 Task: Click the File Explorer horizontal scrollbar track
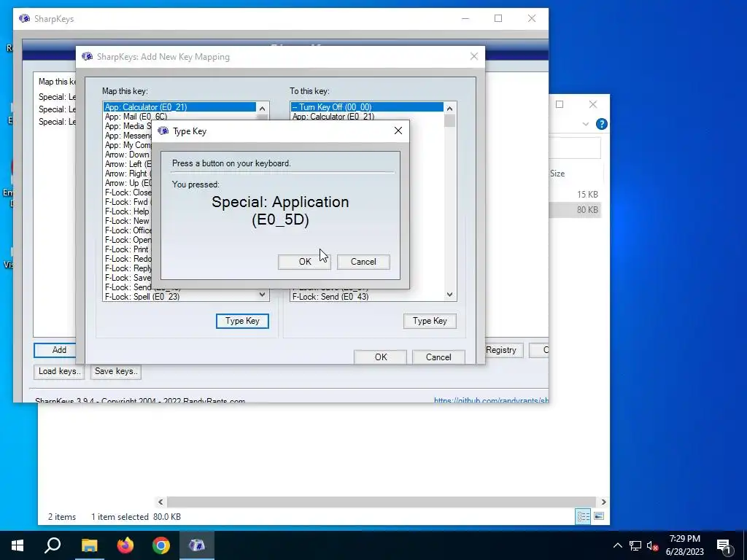[382, 502]
